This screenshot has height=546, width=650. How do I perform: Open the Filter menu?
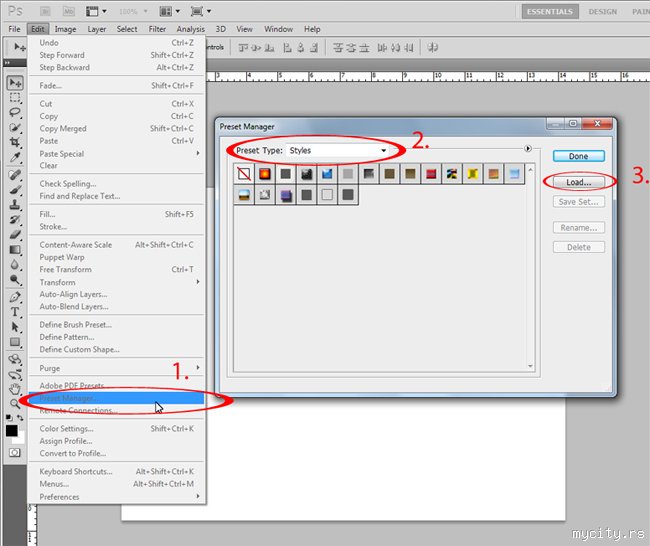(157, 29)
